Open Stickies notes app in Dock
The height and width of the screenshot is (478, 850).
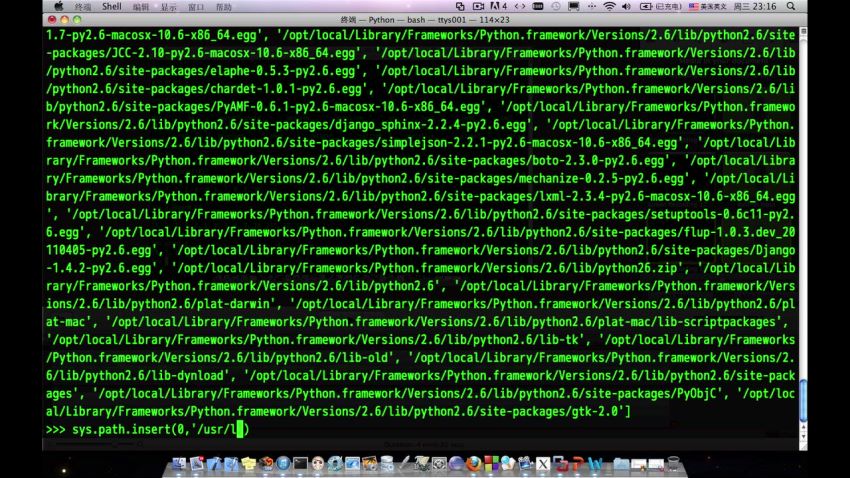(x=250, y=464)
